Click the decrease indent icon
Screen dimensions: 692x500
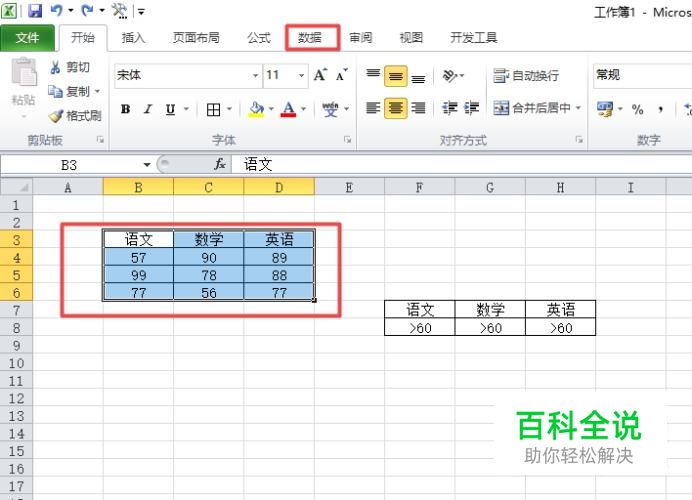click(x=450, y=108)
